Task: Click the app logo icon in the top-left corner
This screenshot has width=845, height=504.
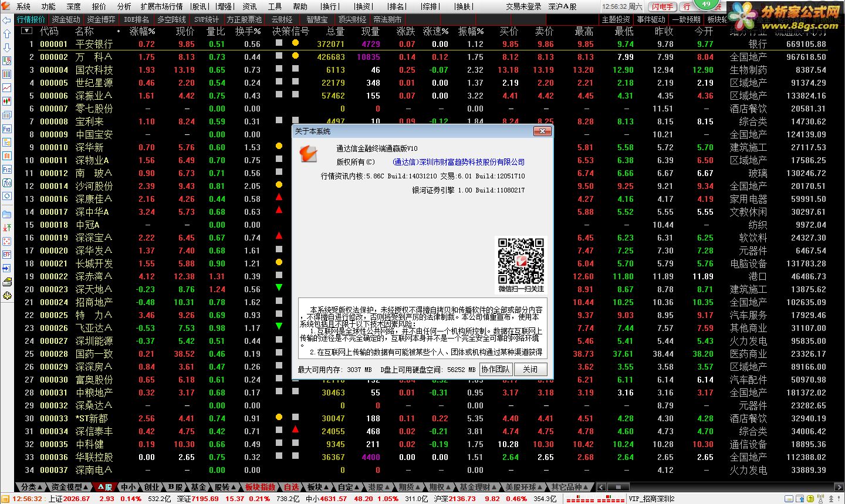Action: 6,6
